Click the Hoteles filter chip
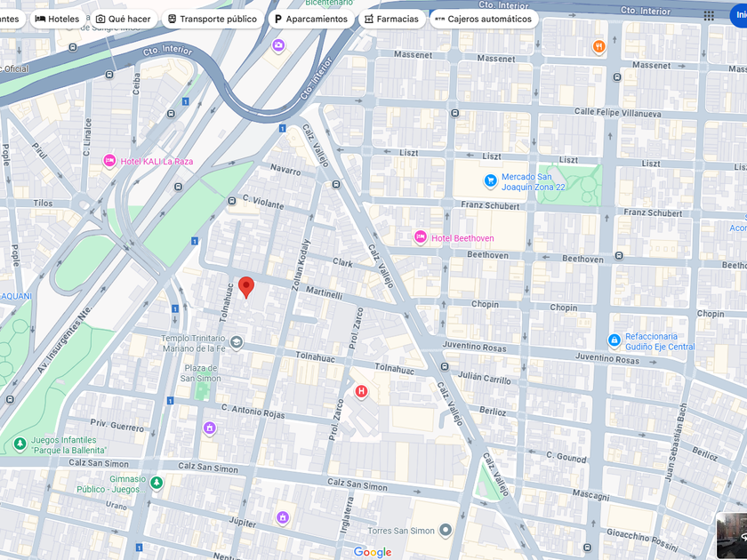The image size is (747, 560). click(58, 19)
